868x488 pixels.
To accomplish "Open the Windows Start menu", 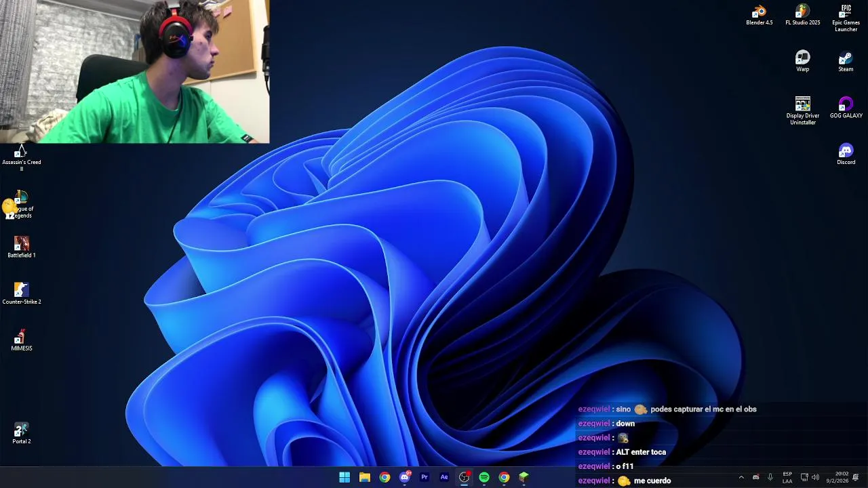I will click(x=344, y=477).
